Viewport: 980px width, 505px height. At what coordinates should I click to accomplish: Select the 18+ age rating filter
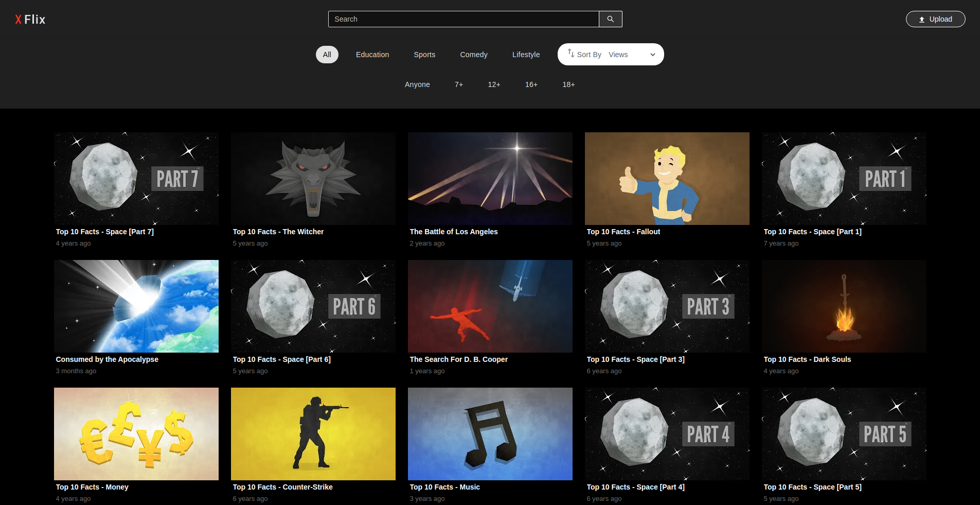(x=568, y=84)
